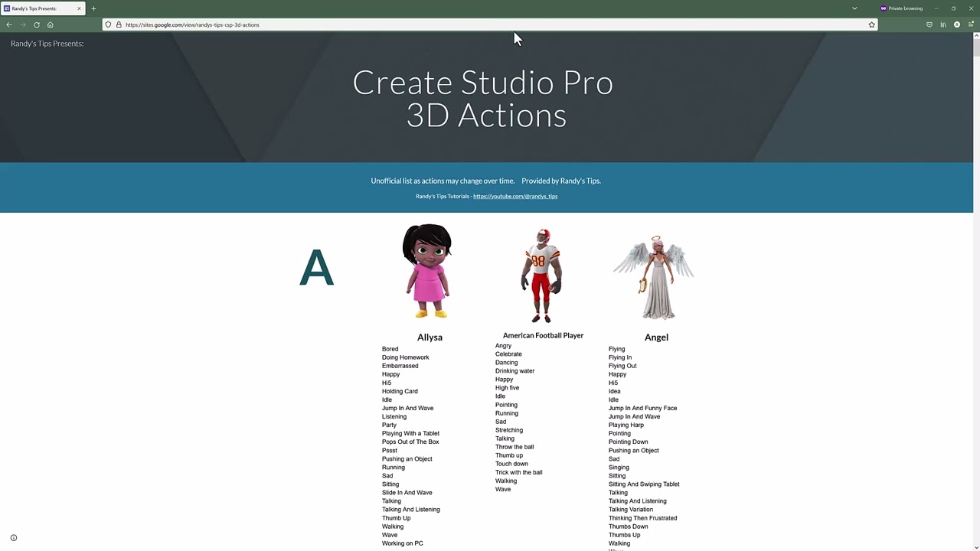Image resolution: width=980 pixels, height=551 pixels.
Task: Select 'Jump In And Funny Face' text
Action: (642, 408)
